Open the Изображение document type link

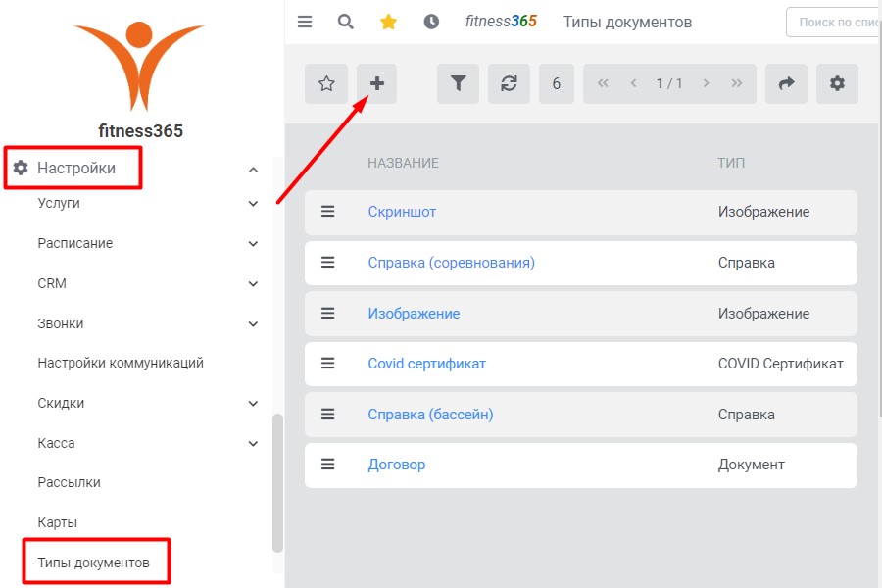pyautogui.click(x=414, y=314)
